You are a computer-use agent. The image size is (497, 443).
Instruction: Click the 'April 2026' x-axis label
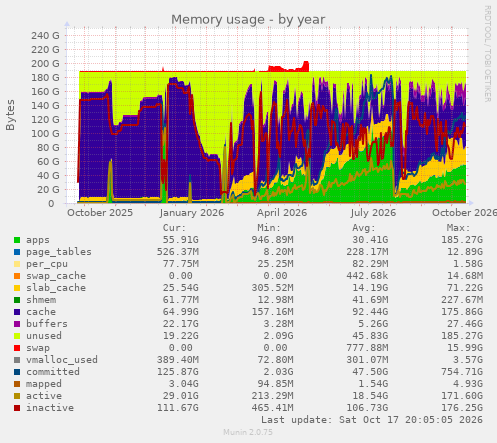[x=282, y=213]
